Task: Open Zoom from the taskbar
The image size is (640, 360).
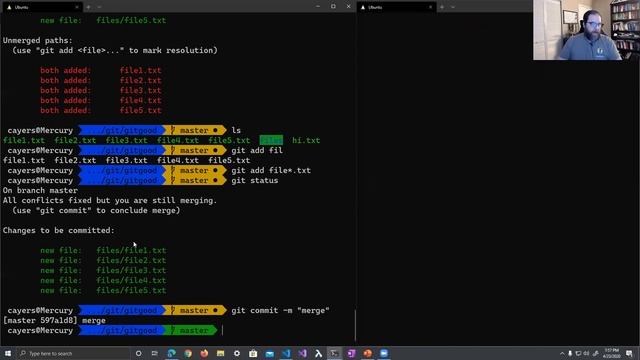Action: coord(384,353)
